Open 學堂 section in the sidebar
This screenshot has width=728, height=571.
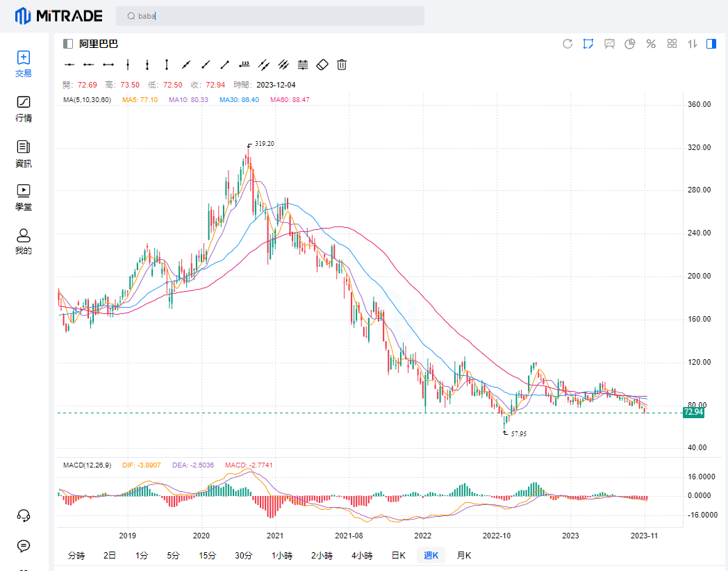pyautogui.click(x=24, y=197)
